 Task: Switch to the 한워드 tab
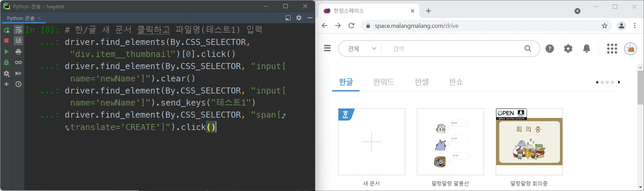(x=384, y=82)
